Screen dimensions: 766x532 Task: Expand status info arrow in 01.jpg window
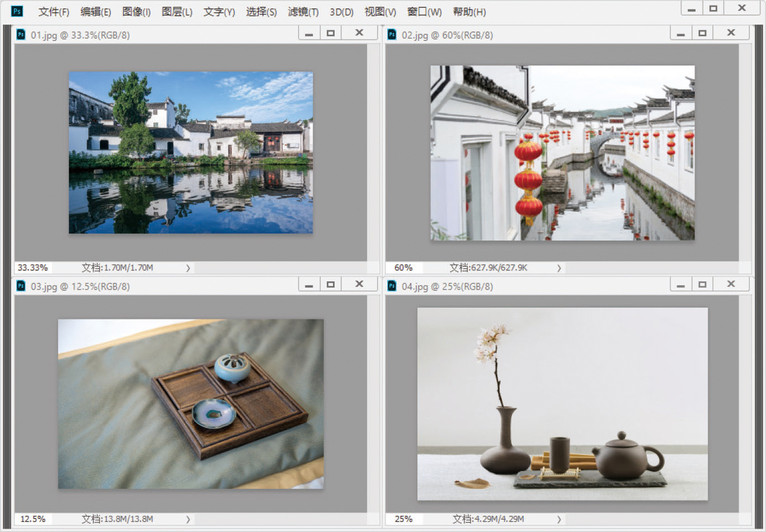188,268
